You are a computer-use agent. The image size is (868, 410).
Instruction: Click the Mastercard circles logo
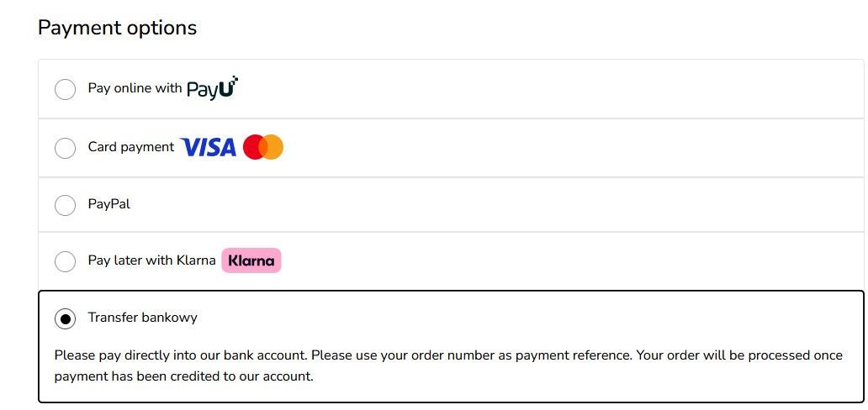click(263, 147)
